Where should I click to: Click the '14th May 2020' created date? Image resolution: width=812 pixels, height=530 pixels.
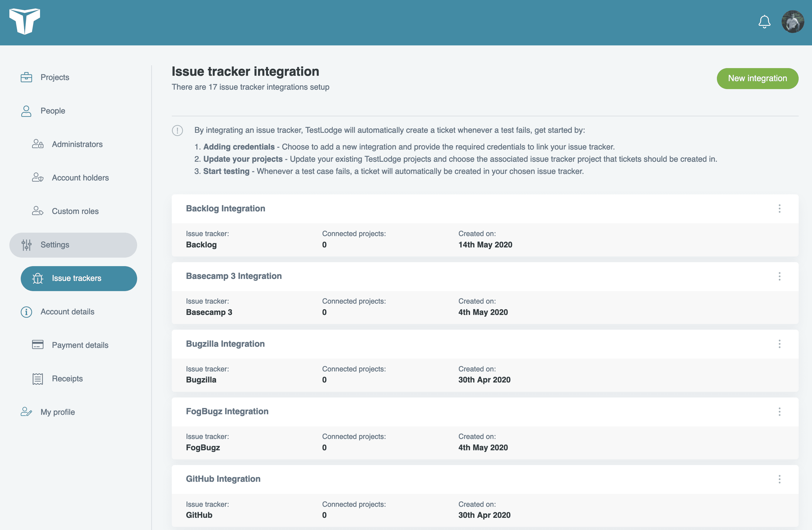pos(485,245)
